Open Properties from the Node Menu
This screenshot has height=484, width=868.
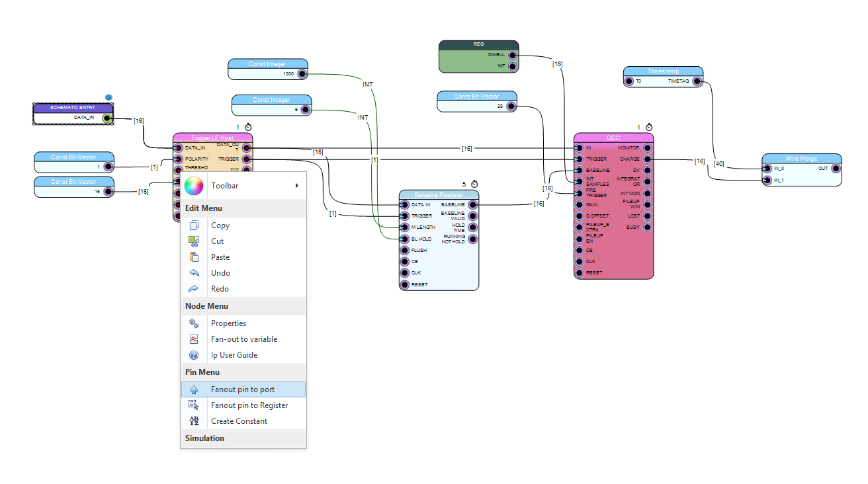point(243,323)
